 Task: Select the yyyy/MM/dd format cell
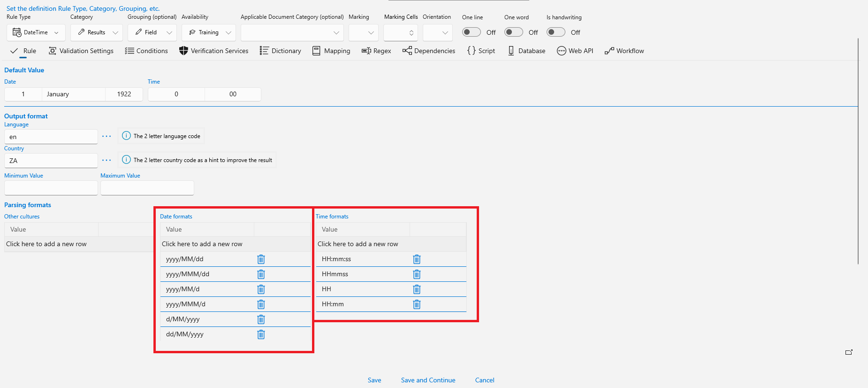207,259
